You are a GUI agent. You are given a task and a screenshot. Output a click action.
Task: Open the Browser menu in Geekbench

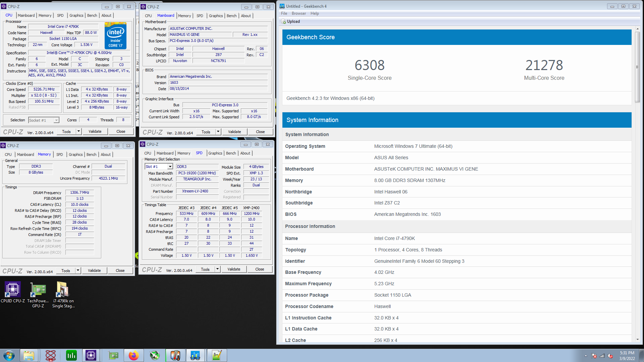[x=299, y=13]
